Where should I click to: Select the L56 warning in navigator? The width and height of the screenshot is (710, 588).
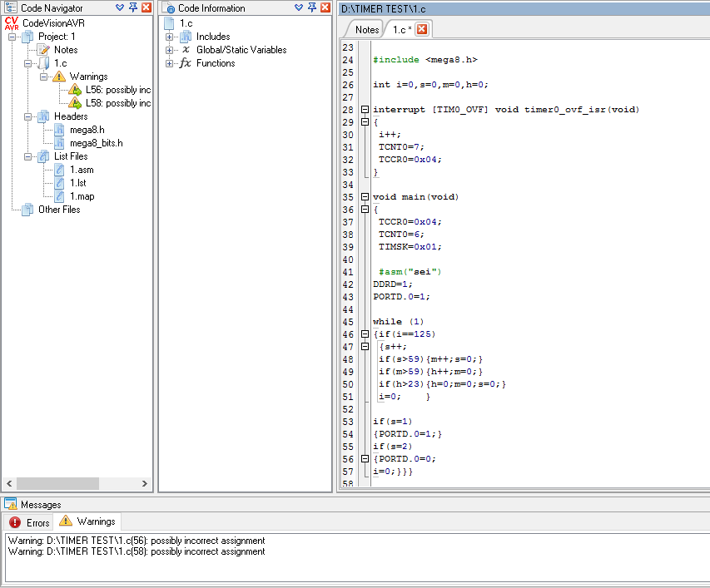point(117,90)
